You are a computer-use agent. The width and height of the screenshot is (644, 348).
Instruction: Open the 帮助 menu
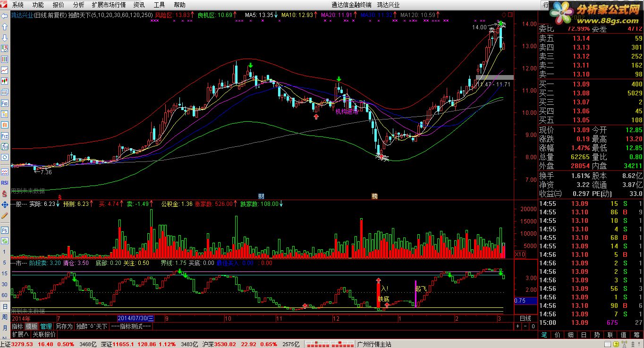tap(179, 5)
